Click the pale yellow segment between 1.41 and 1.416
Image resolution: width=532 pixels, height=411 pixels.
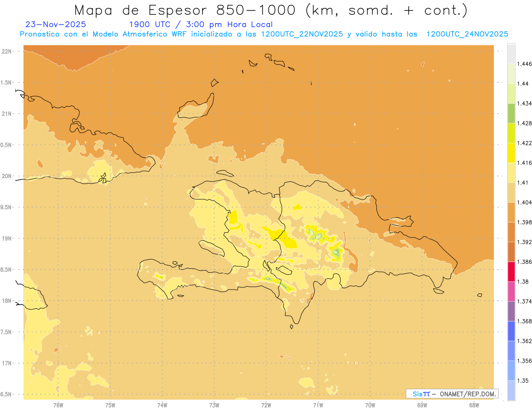[x=511, y=172]
